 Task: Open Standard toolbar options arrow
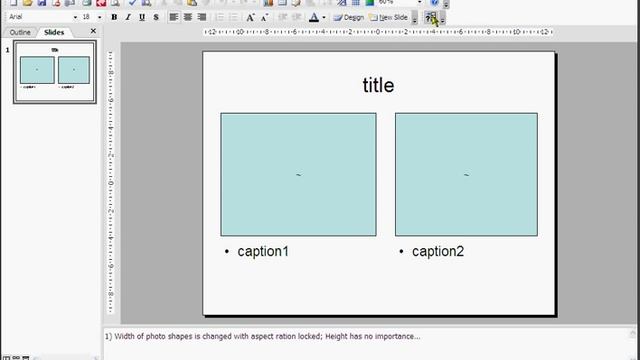pos(446,4)
